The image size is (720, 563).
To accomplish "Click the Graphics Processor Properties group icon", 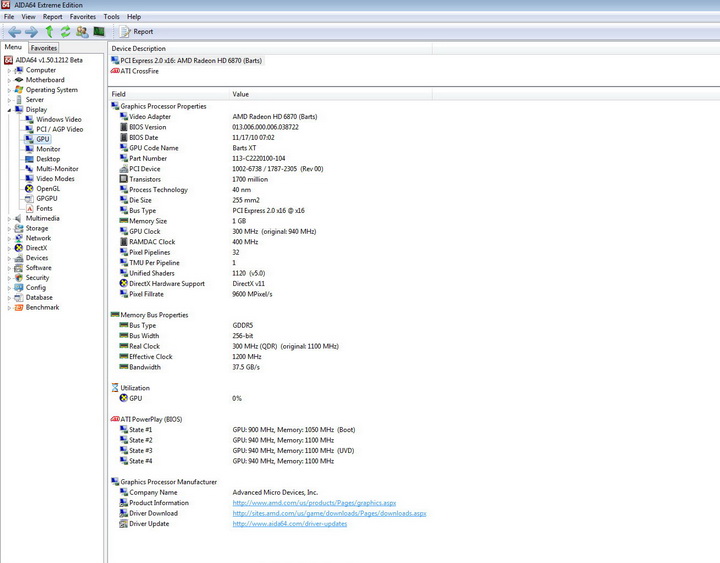I will (x=115, y=106).
